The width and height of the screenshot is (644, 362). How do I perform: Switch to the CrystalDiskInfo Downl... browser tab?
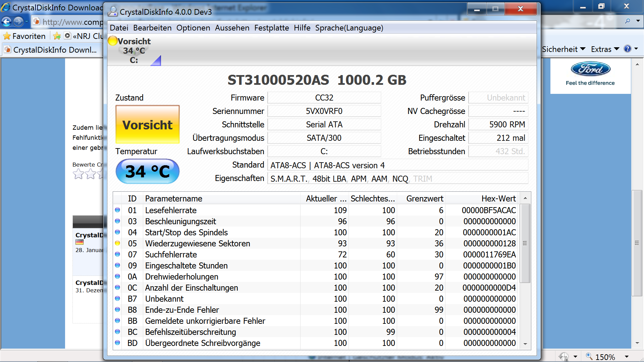click(x=52, y=50)
